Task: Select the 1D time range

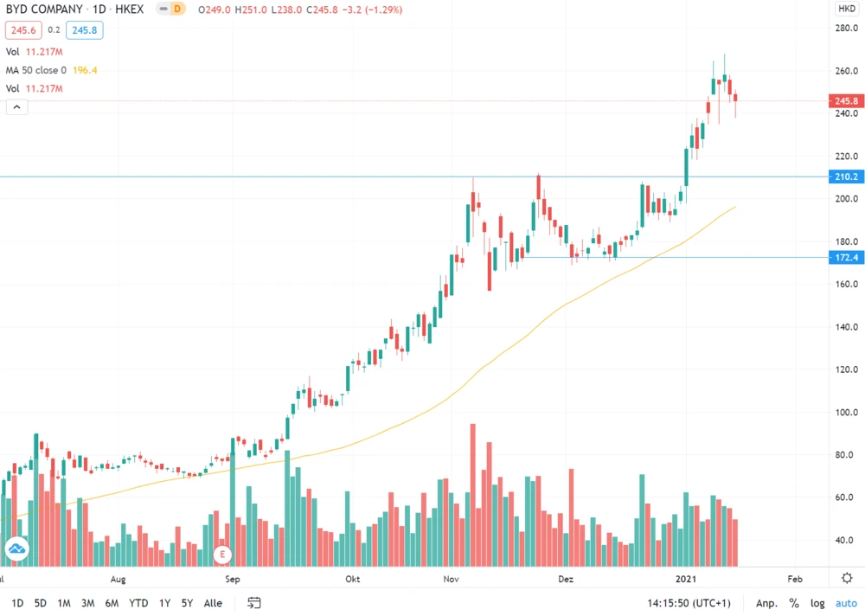Action: [17, 603]
